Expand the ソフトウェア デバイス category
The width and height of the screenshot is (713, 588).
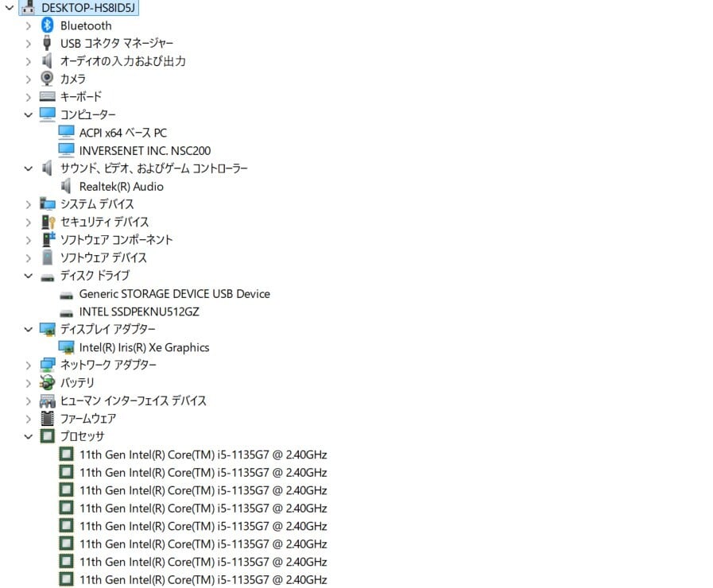click(x=28, y=258)
